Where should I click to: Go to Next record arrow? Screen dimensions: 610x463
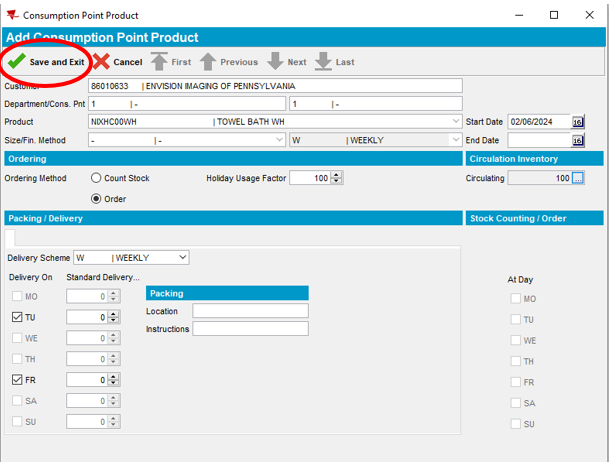point(275,62)
